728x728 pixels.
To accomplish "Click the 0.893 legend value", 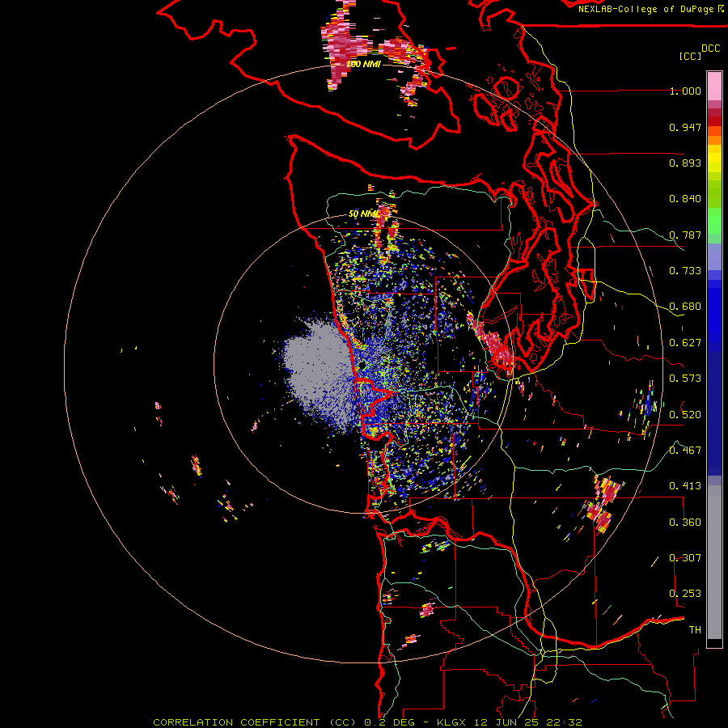I will coord(685,163).
